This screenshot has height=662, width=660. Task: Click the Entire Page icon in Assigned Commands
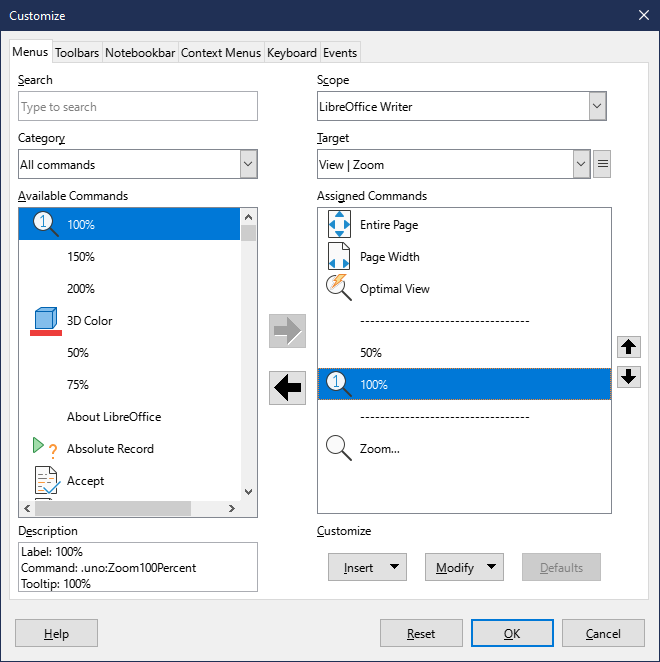tap(339, 224)
